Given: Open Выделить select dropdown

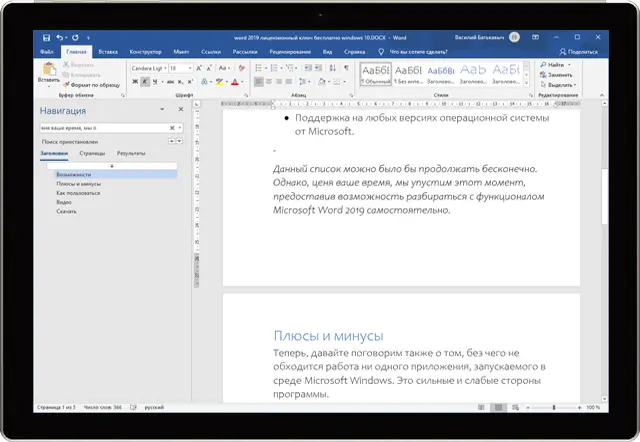Looking at the screenshot, I should pyautogui.click(x=558, y=85).
